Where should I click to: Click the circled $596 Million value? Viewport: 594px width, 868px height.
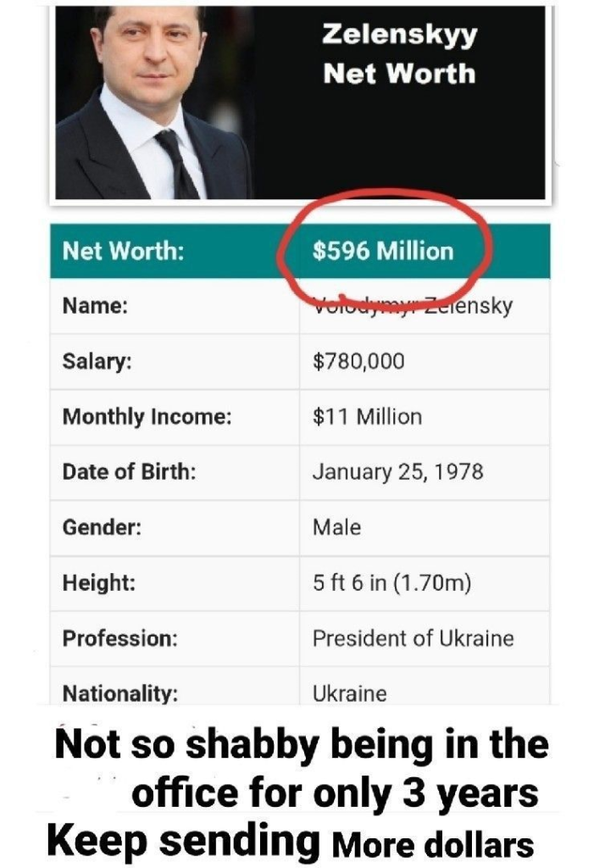(383, 251)
